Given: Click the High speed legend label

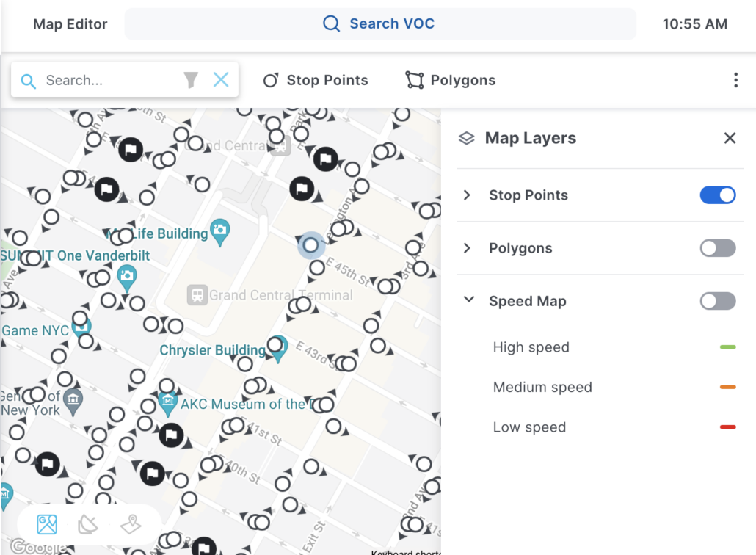Looking at the screenshot, I should click(531, 347).
